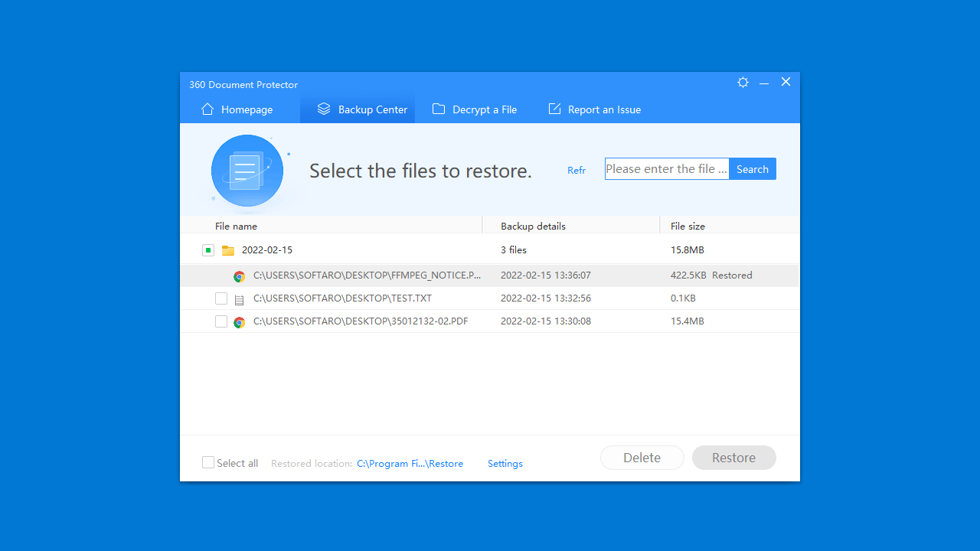Click text file icon of TEST.TXT
Image resolution: width=980 pixels, height=551 pixels.
[240, 299]
